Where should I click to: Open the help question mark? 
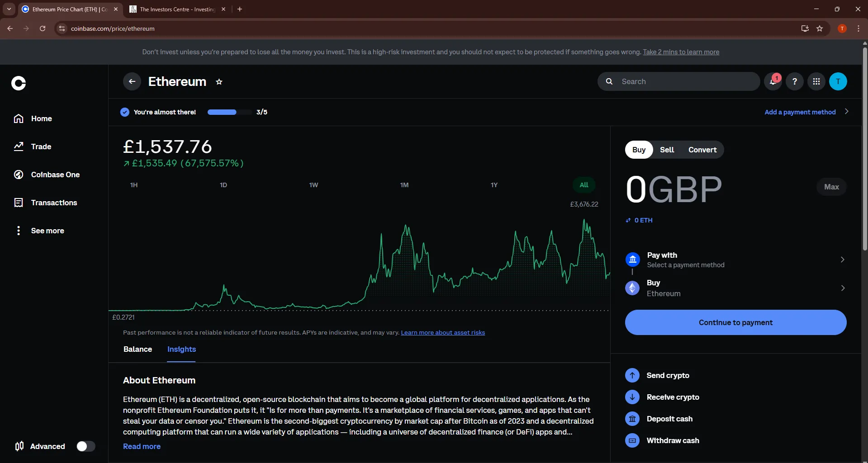[x=795, y=81]
